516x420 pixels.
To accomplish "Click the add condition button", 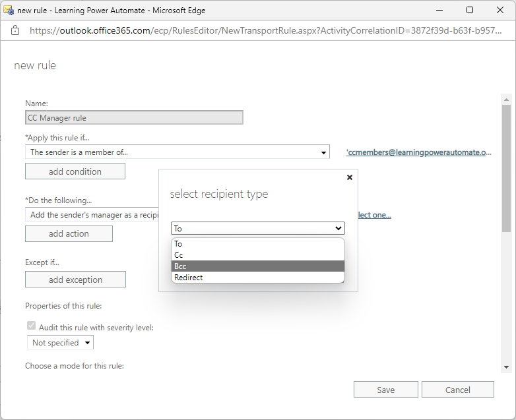I will coord(75,171).
